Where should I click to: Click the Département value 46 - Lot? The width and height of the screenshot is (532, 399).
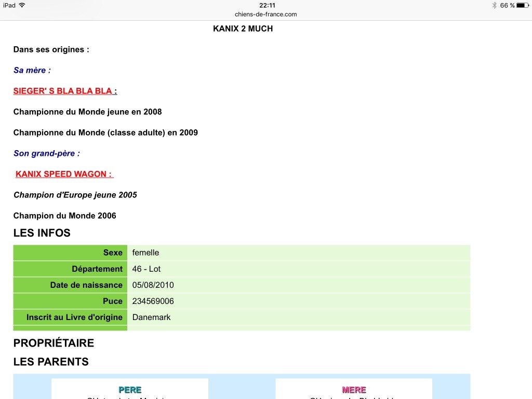click(147, 269)
